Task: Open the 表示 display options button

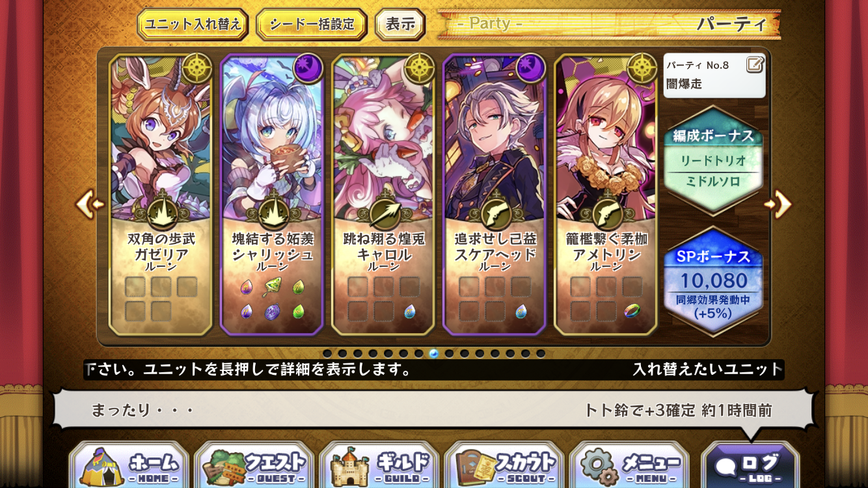Action: [x=400, y=25]
